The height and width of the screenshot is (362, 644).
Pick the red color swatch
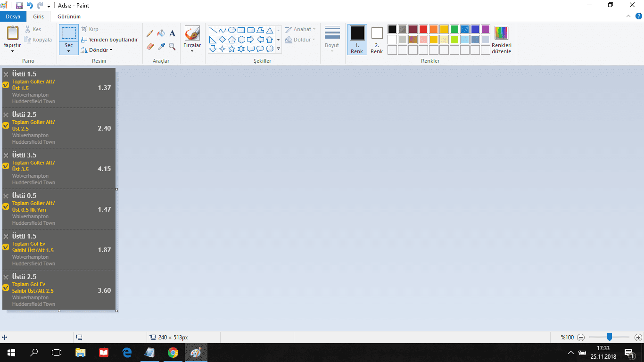coord(423,29)
